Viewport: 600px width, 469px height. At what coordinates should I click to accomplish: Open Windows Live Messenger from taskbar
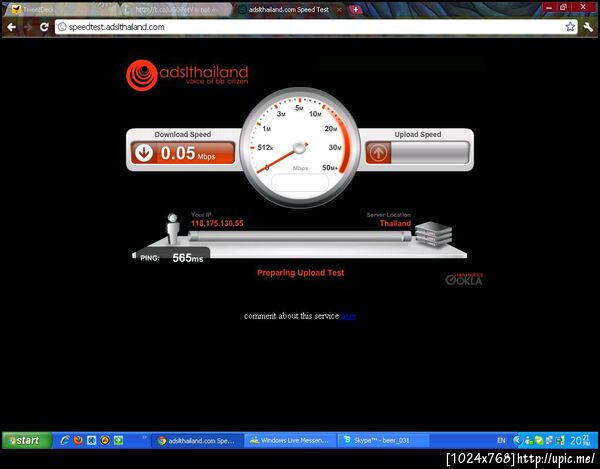click(x=290, y=441)
